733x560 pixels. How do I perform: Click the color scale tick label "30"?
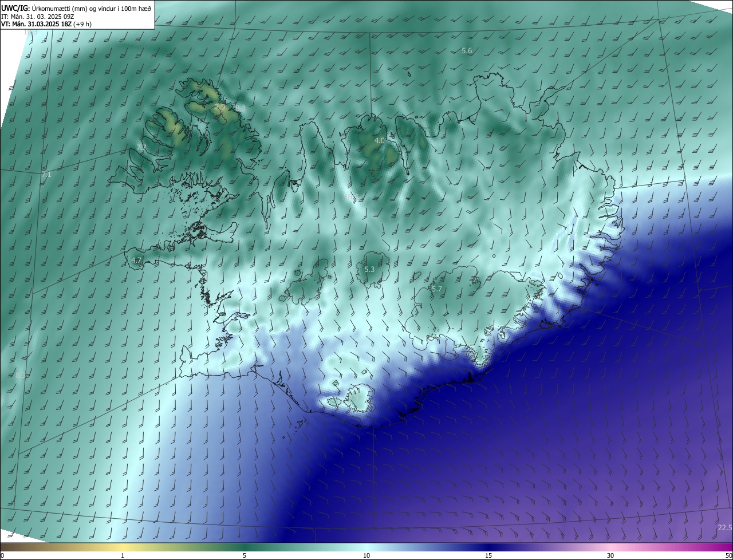tap(610, 555)
